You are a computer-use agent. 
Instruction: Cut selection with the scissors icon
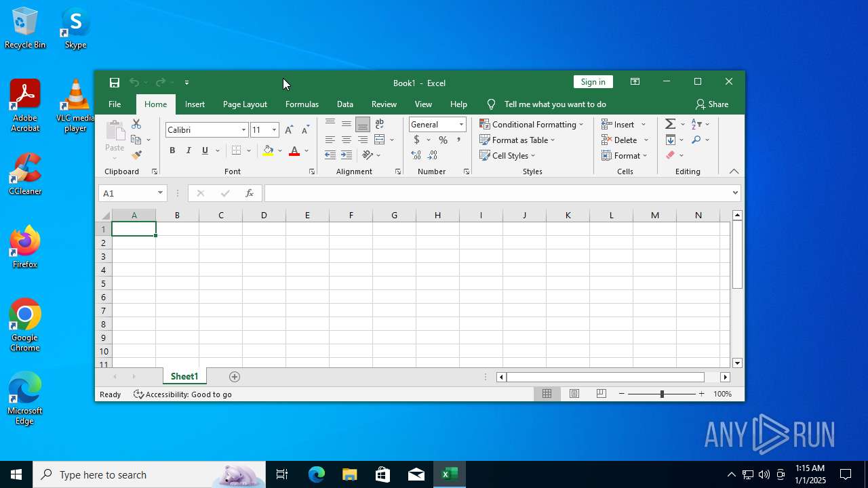point(136,124)
